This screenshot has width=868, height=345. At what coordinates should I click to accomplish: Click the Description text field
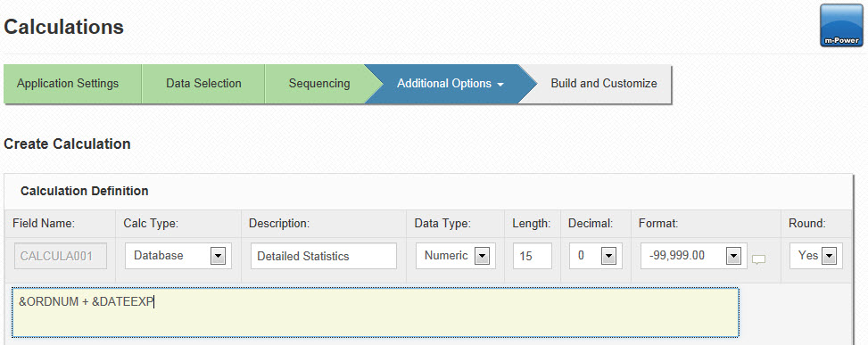tap(323, 256)
